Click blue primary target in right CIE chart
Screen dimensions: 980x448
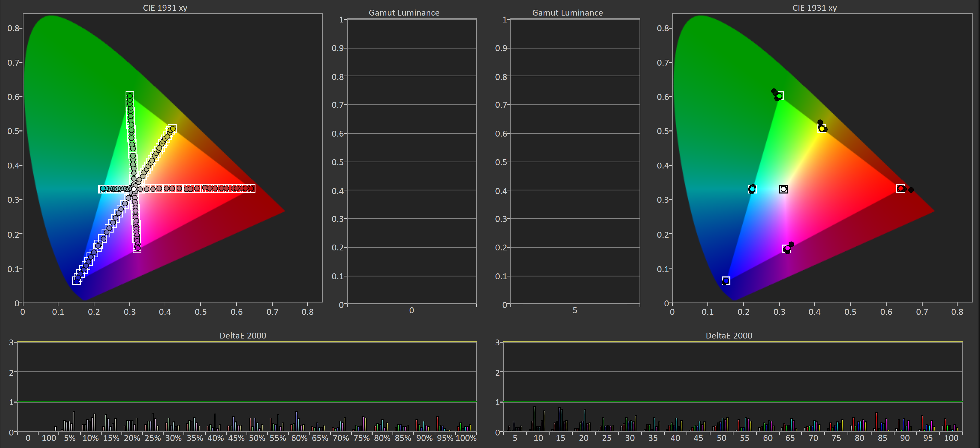coord(726,281)
